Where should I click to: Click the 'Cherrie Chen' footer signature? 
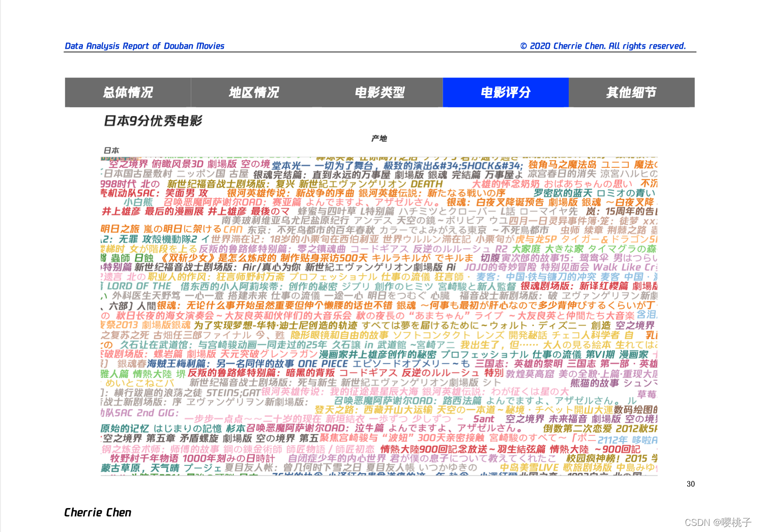coord(98,512)
